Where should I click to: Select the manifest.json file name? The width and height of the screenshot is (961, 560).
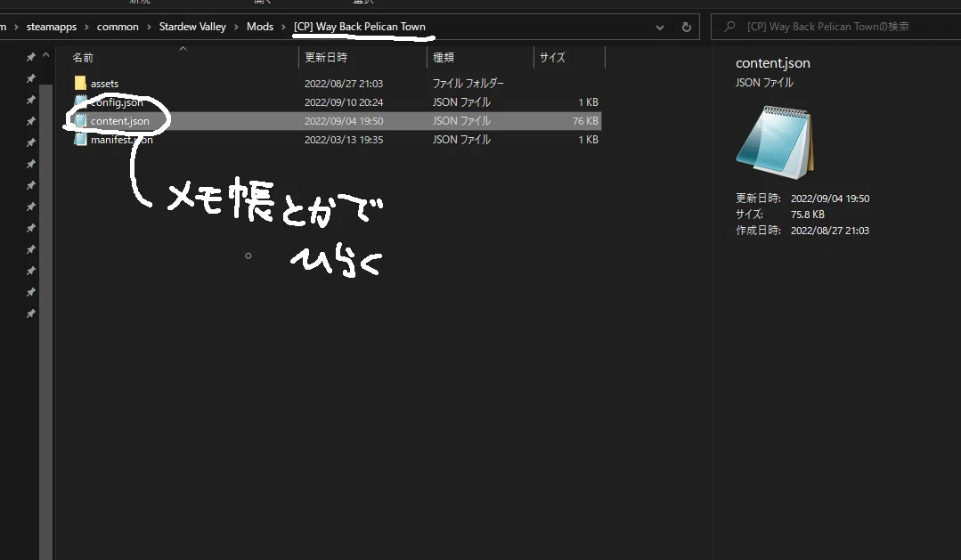point(121,140)
